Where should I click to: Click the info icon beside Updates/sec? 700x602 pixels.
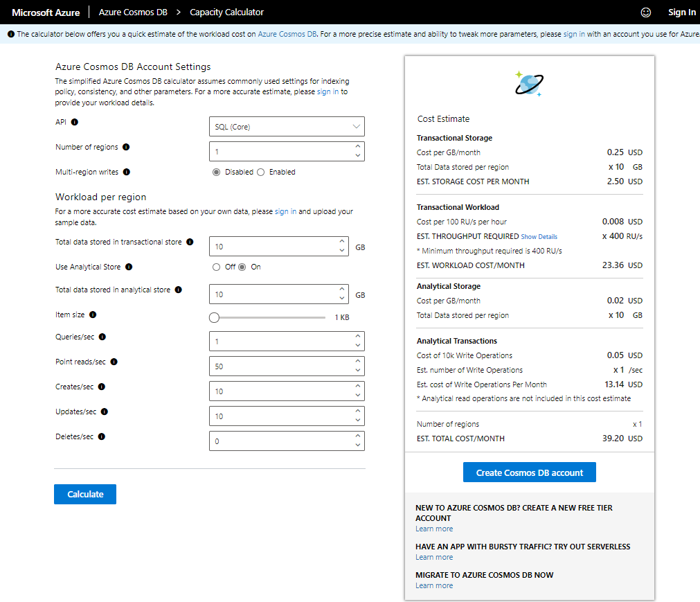tap(104, 411)
